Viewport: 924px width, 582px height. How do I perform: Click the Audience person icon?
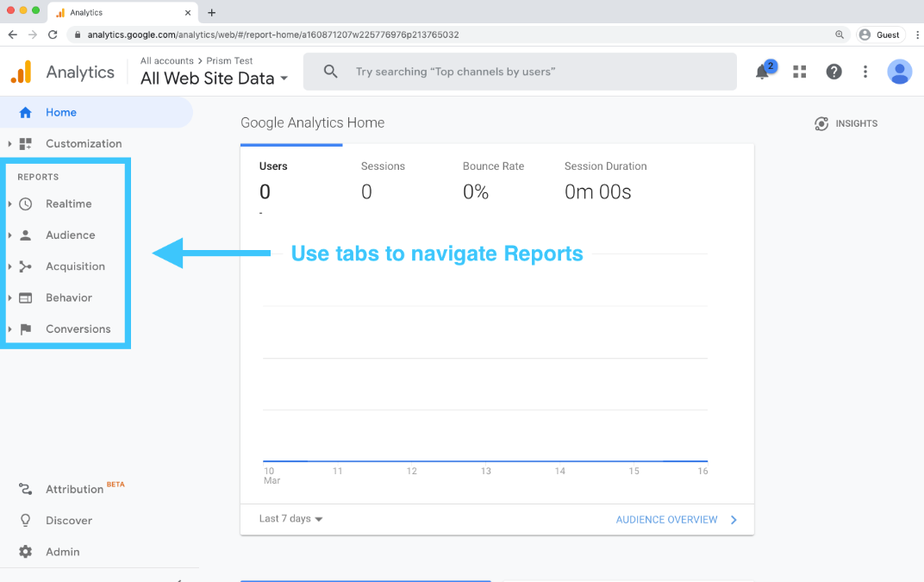click(x=25, y=235)
